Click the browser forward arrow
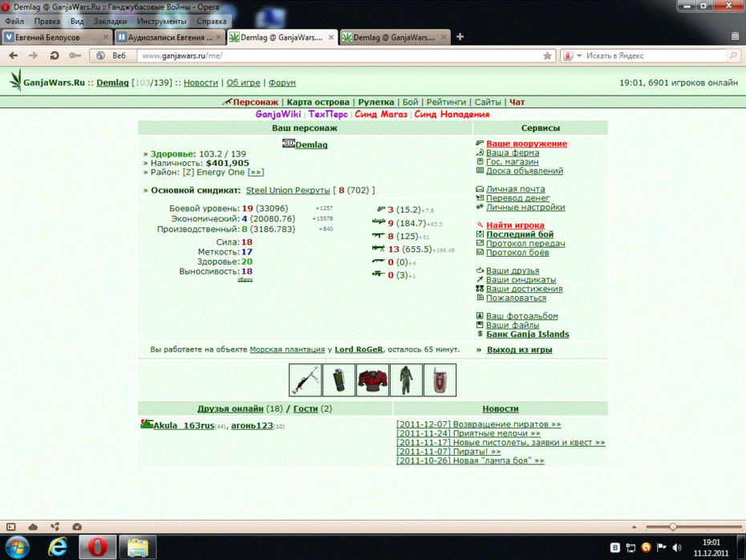 coord(34,55)
